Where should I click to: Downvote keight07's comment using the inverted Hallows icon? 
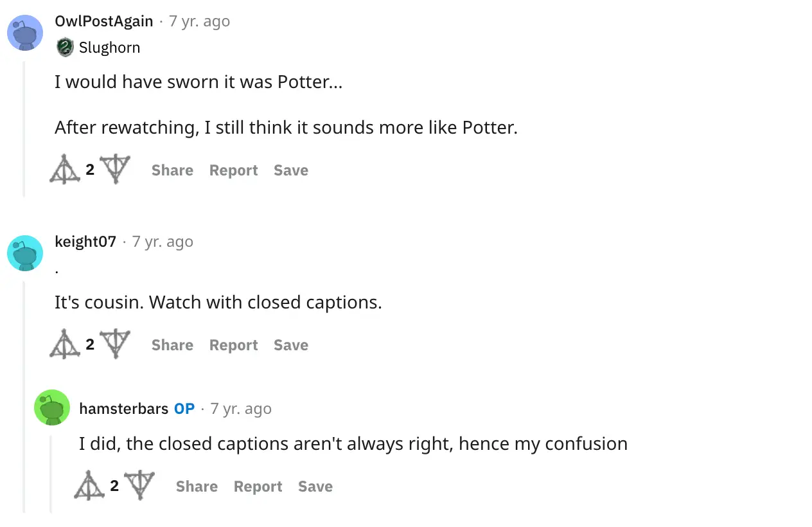(x=117, y=344)
